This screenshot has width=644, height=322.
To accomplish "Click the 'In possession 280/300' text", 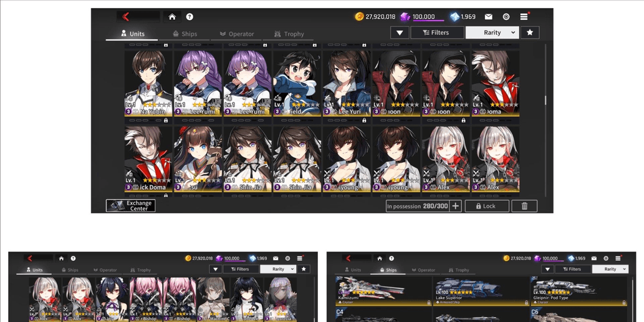I will (x=417, y=206).
